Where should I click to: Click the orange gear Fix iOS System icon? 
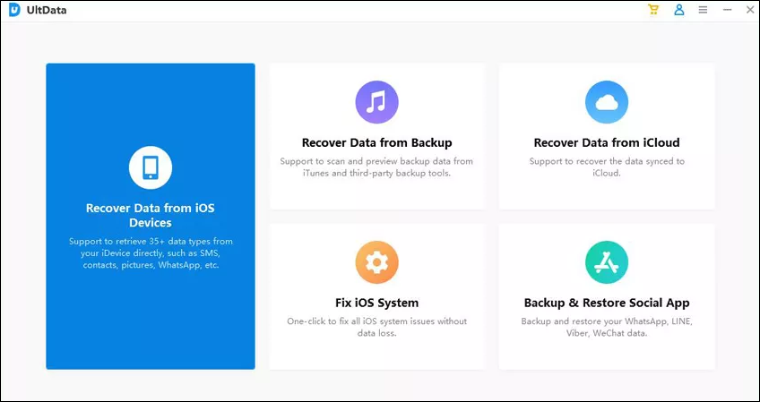pyautogui.click(x=377, y=262)
